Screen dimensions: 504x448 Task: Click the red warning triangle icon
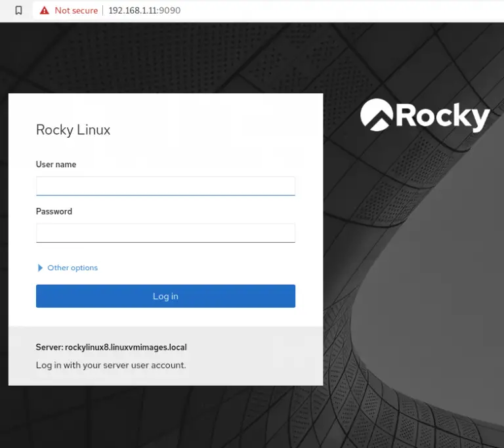coord(44,10)
